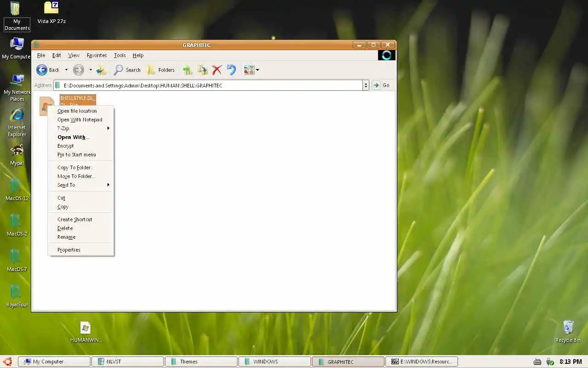Choose Move To Folder...
Screen dimensions: 588x368
pyautogui.click(x=81, y=176)
